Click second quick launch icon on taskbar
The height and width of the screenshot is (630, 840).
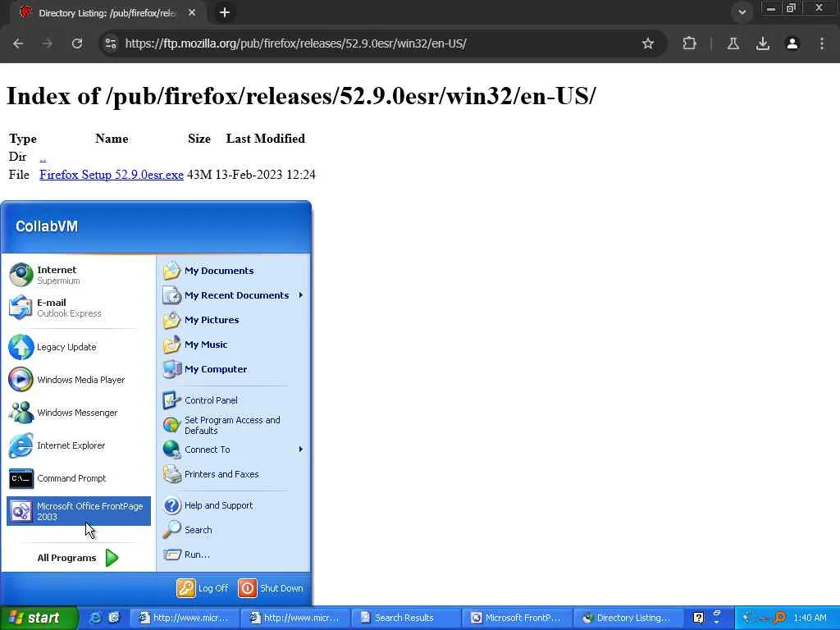coord(114,618)
